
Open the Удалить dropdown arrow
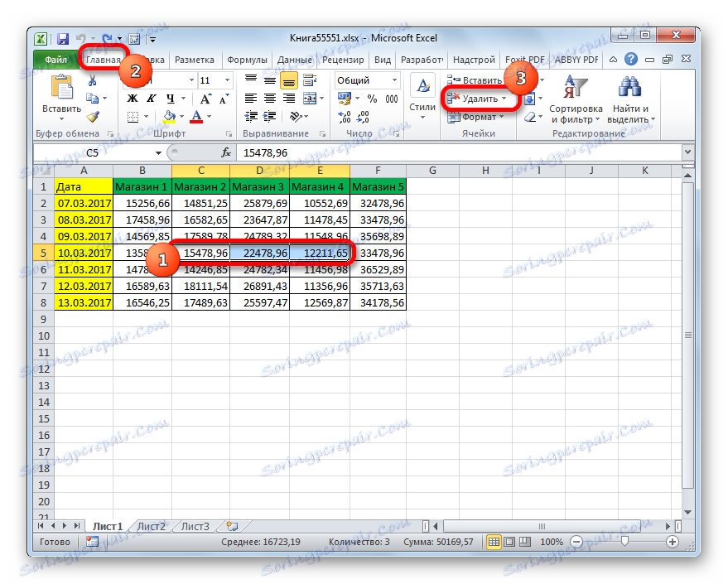pos(504,99)
